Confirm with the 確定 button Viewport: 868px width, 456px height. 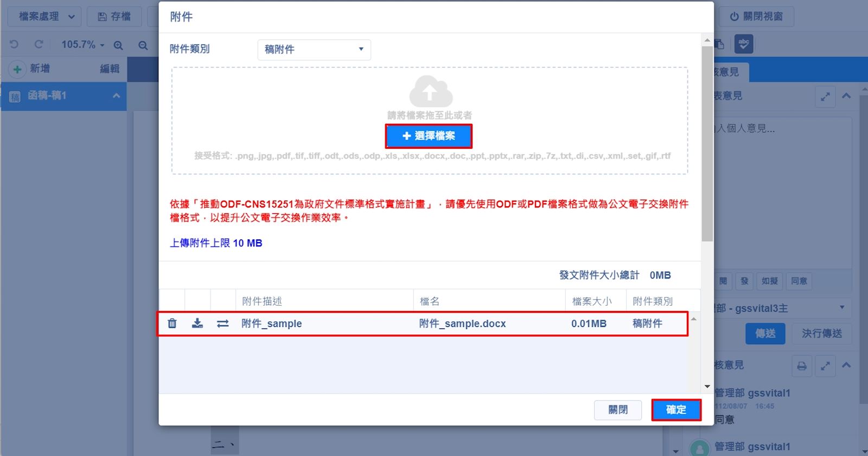(x=676, y=410)
